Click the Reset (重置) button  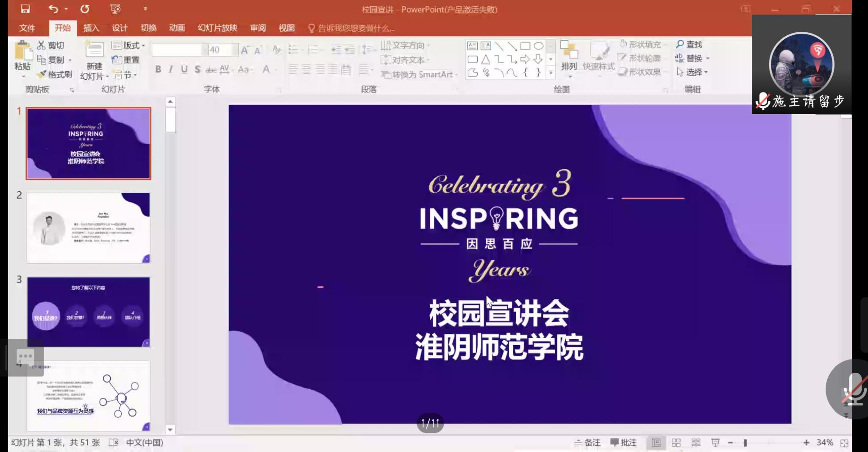point(126,60)
